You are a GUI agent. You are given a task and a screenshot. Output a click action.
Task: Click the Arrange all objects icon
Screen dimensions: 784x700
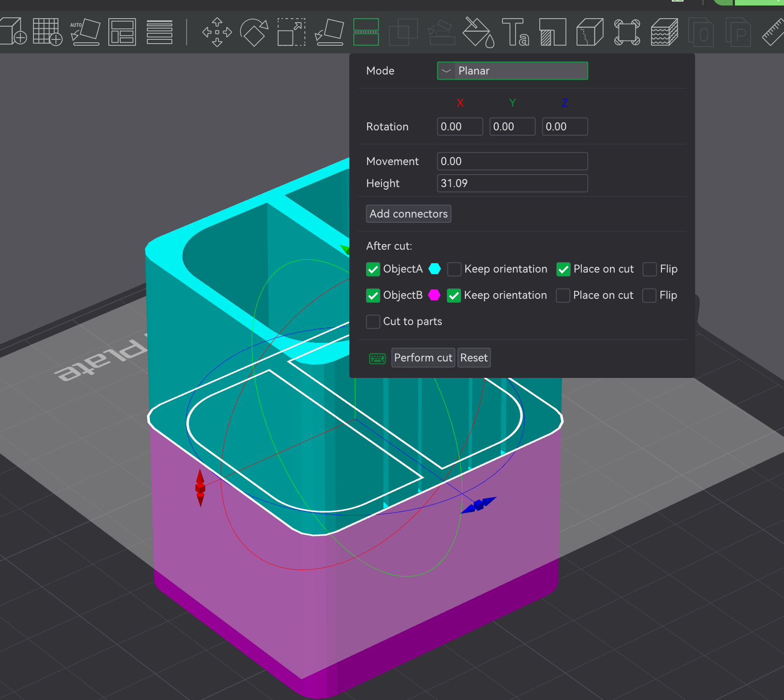[x=122, y=32]
